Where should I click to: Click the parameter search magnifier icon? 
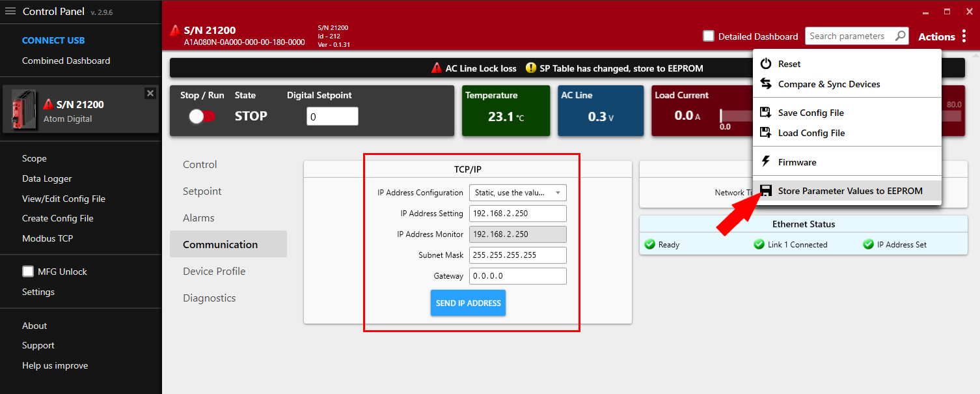click(x=901, y=36)
